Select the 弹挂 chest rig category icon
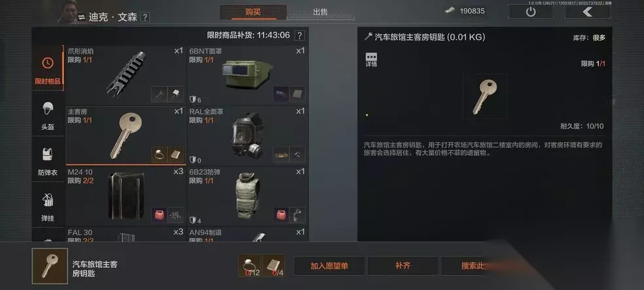 (48, 205)
